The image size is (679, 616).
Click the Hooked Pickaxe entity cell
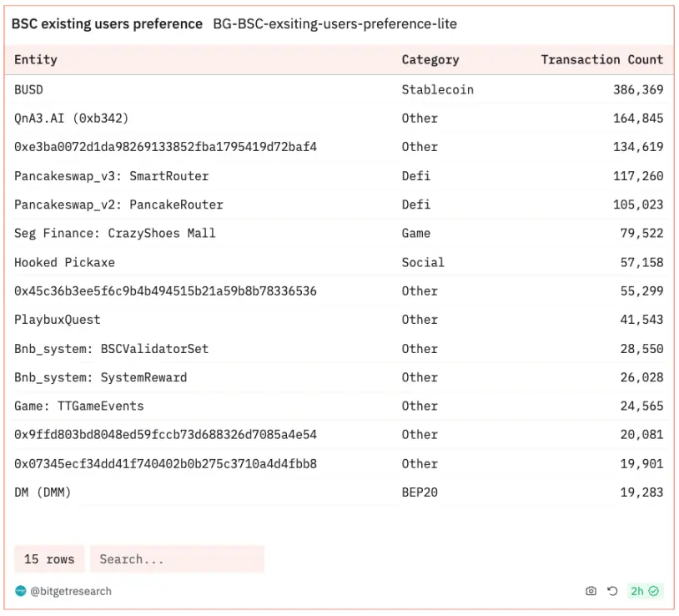64,262
